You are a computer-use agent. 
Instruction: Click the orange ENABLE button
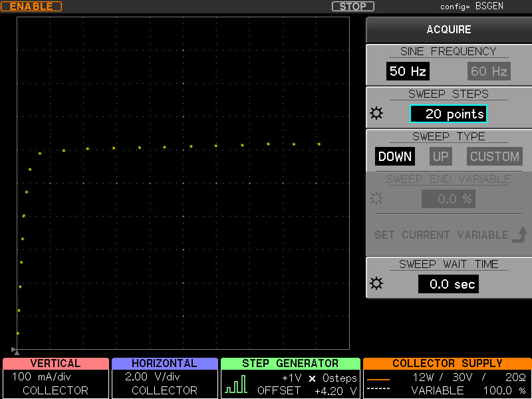point(31,7)
